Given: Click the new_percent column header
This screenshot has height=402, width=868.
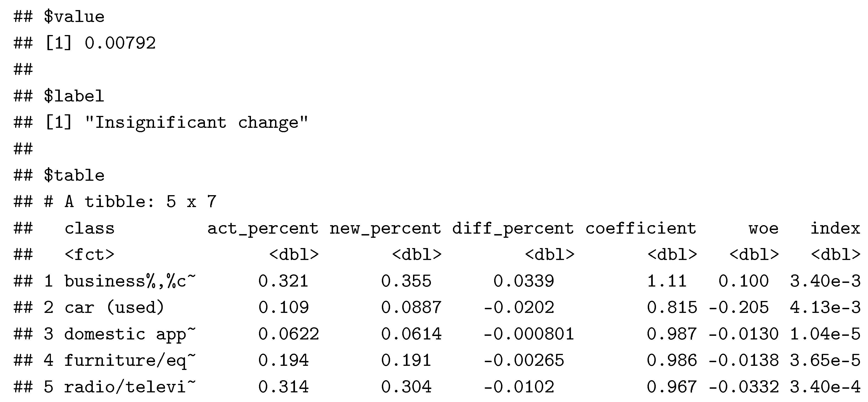Looking at the screenshot, I should (x=385, y=229).
